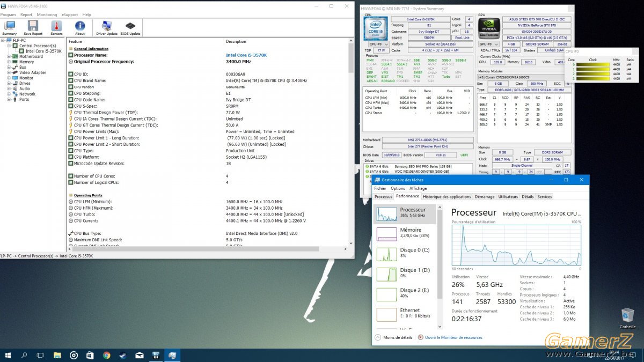Open Google Chrome from the taskbar
The image size is (644, 362).
point(106,355)
